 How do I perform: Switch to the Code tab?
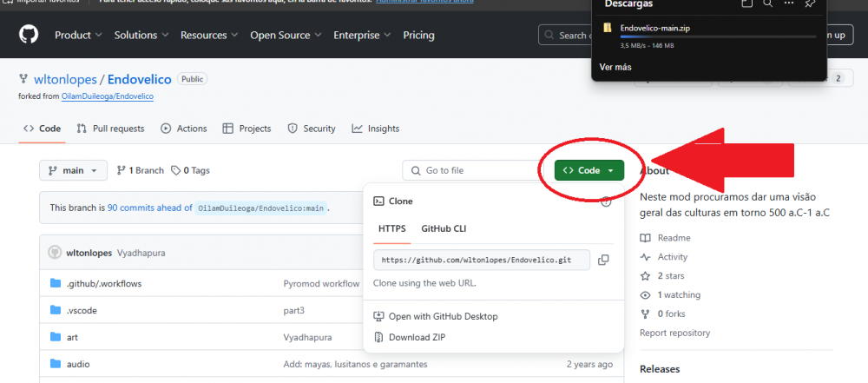click(42, 129)
